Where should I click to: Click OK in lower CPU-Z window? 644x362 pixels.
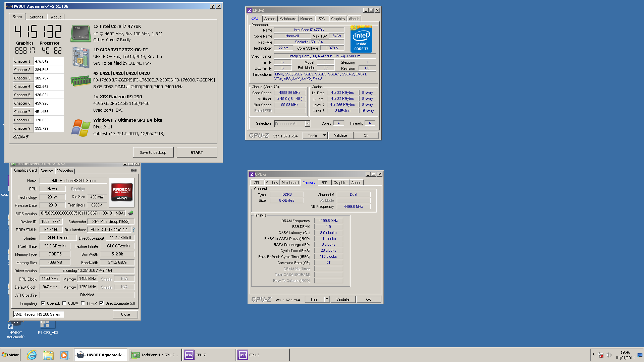click(368, 299)
